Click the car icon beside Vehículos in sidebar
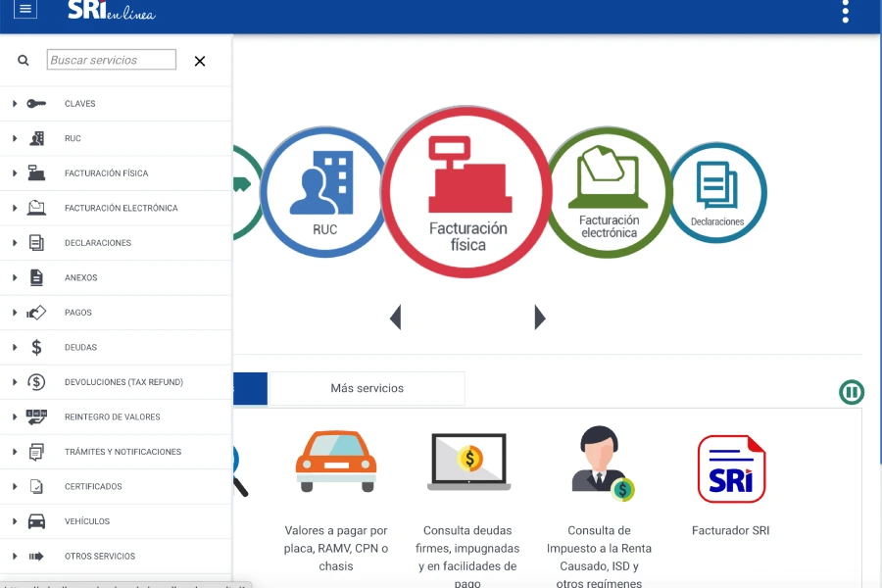The width and height of the screenshot is (882, 588). pos(36,521)
